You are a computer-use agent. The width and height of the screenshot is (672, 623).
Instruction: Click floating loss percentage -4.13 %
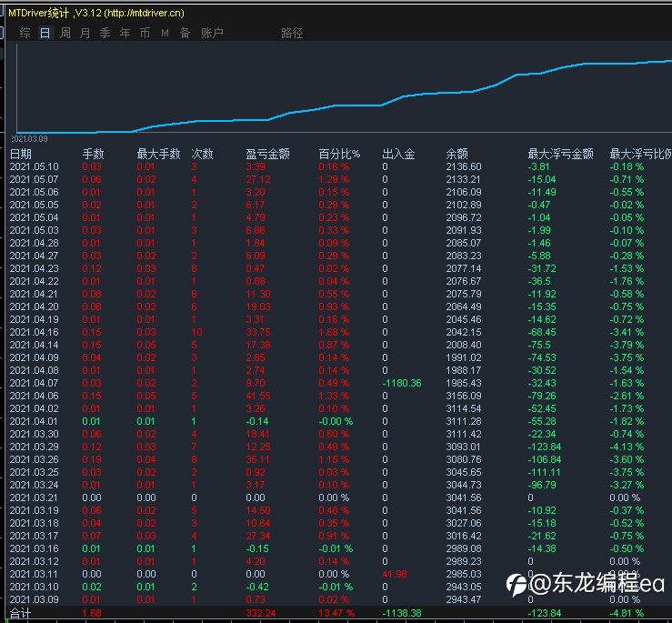pos(627,447)
